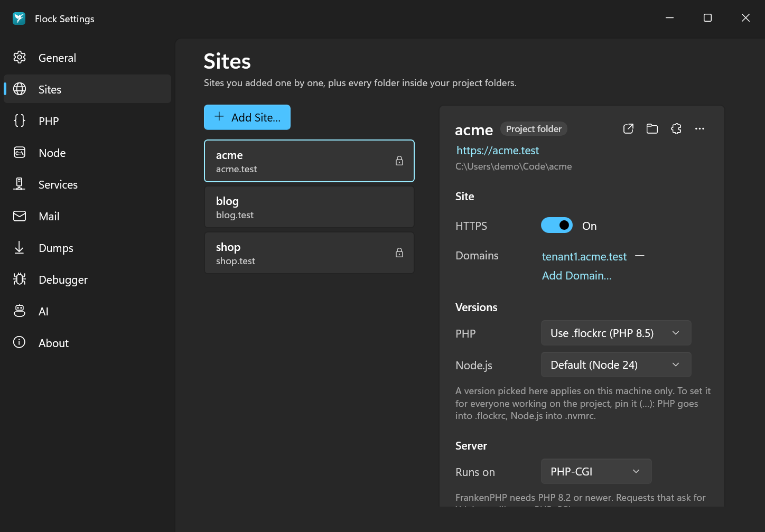Minimize the Flock Settings window

669,18
